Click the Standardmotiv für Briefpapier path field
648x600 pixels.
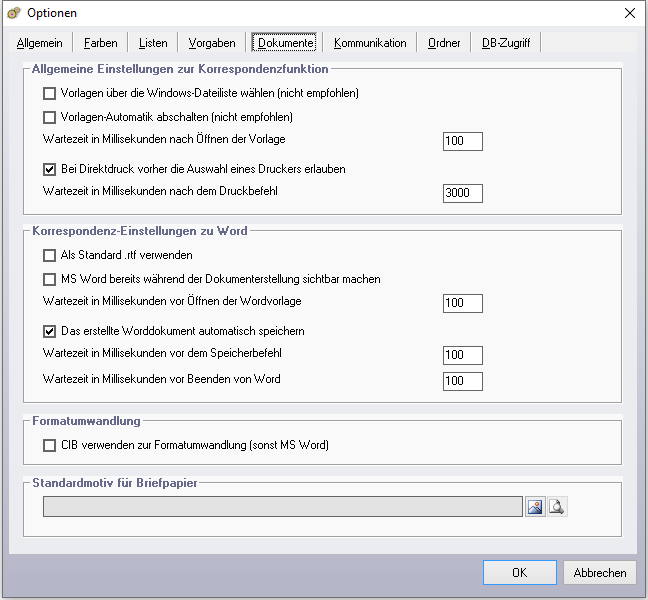point(282,507)
